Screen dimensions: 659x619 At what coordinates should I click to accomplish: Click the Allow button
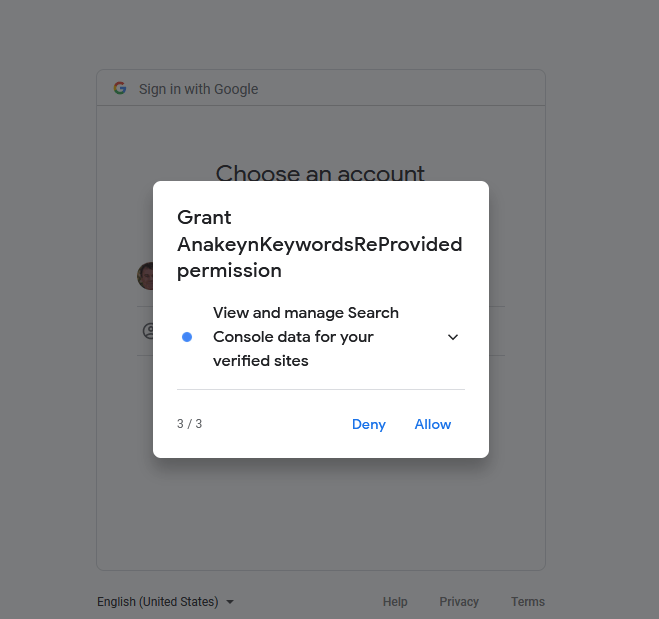pyautogui.click(x=432, y=424)
